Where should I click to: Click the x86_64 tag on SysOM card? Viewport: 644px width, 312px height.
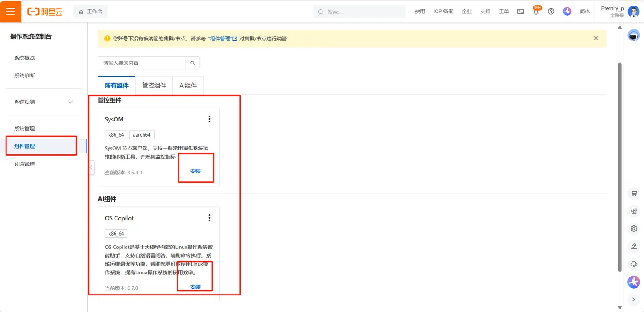[x=116, y=135]
